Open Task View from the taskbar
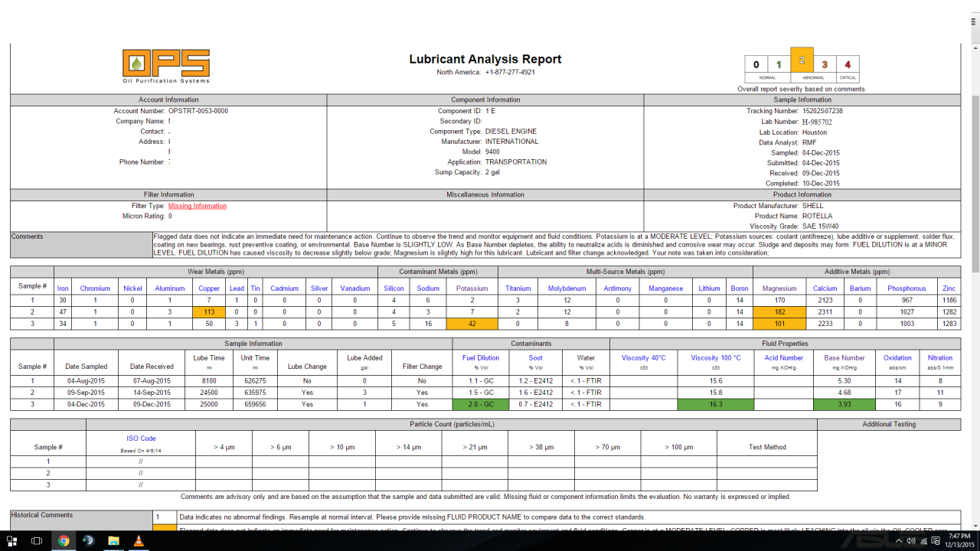Screen dimensions: 980x551 pyautogui.click(x=37, y=541)
